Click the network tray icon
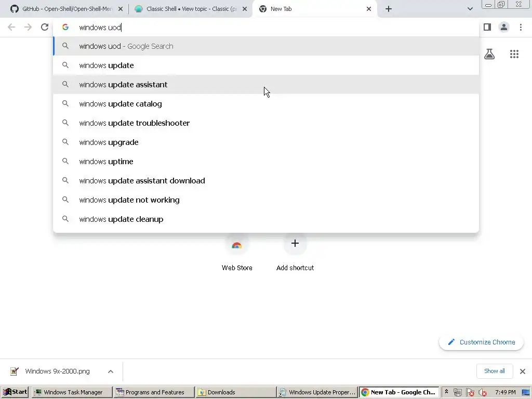Screen dimensions: 532x399 457,392
